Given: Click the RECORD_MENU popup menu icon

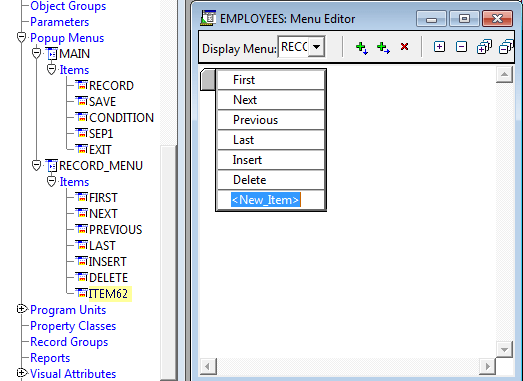Looking at the screenshot, I should point(51,166).
